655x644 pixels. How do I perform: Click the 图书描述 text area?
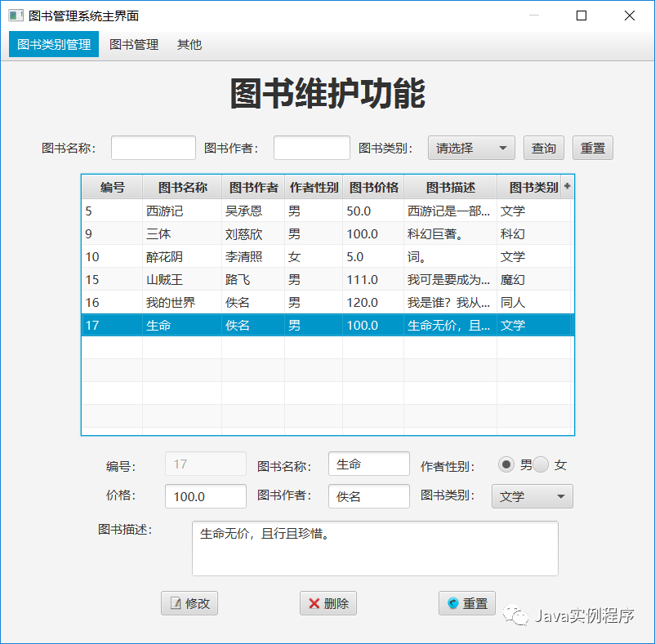(x=375, y=549)
